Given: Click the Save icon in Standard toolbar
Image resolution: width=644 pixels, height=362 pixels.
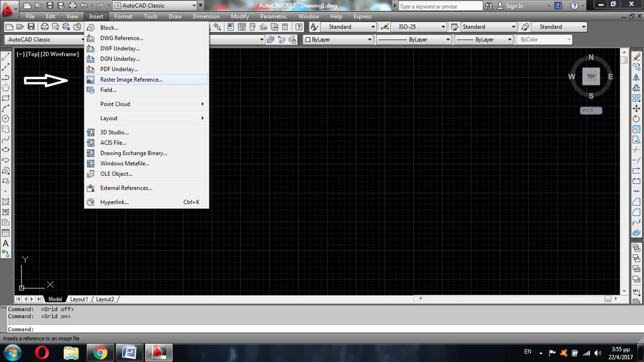Looking at the screenshot, I should pyautogui.click(x=31, y=26).
